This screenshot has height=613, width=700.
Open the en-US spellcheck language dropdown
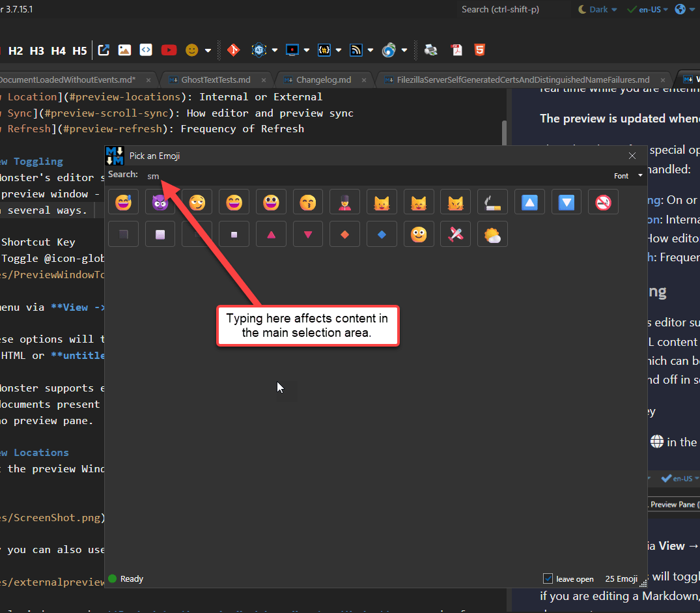[648, 9]
